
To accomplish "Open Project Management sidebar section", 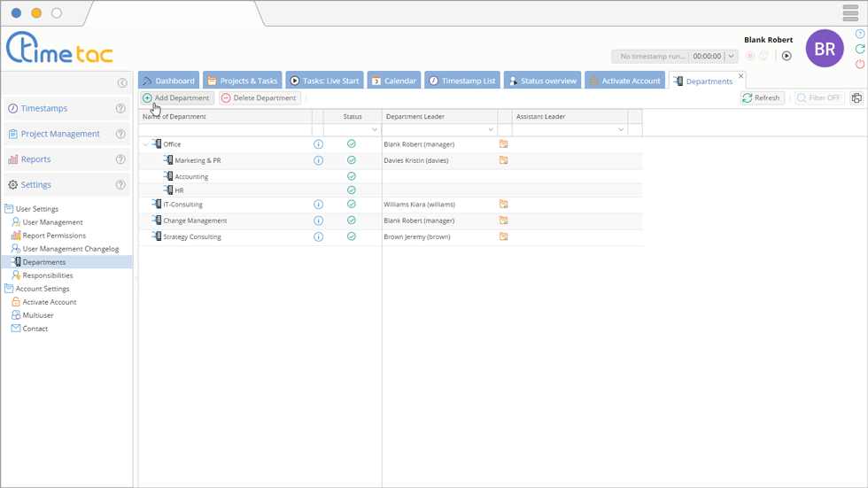I will tap(60, 134).
